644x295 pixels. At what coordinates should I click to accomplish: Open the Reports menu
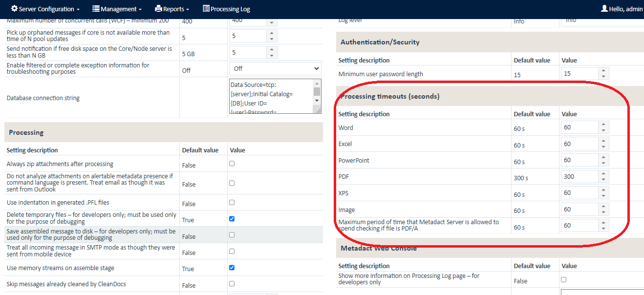coord(172,9)
